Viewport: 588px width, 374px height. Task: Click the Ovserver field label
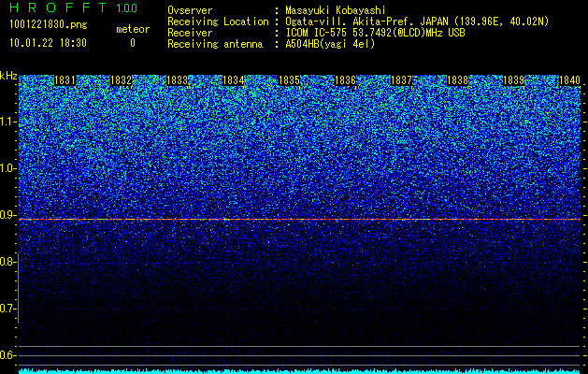point(190,10)
